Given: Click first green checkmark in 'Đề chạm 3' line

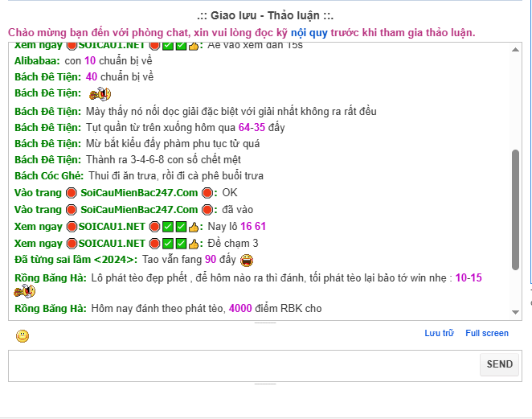Looking at the screenshot, I should [168, 244].
